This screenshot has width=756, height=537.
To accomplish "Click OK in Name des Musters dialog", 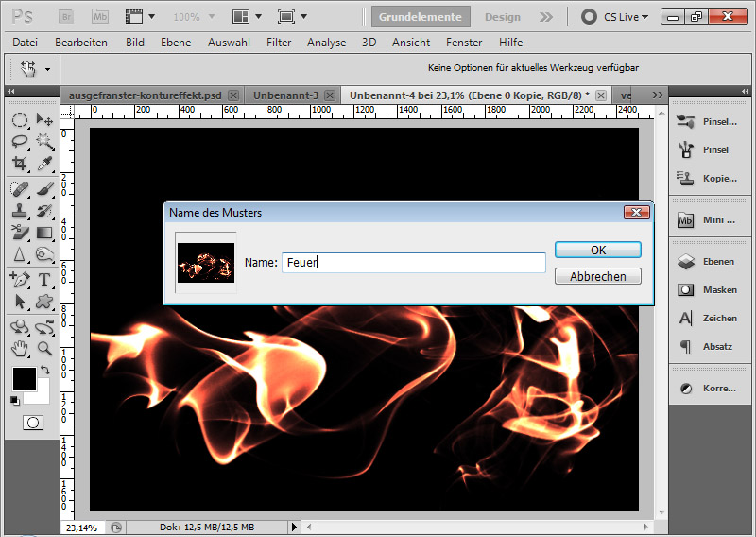I will point(597,250).
